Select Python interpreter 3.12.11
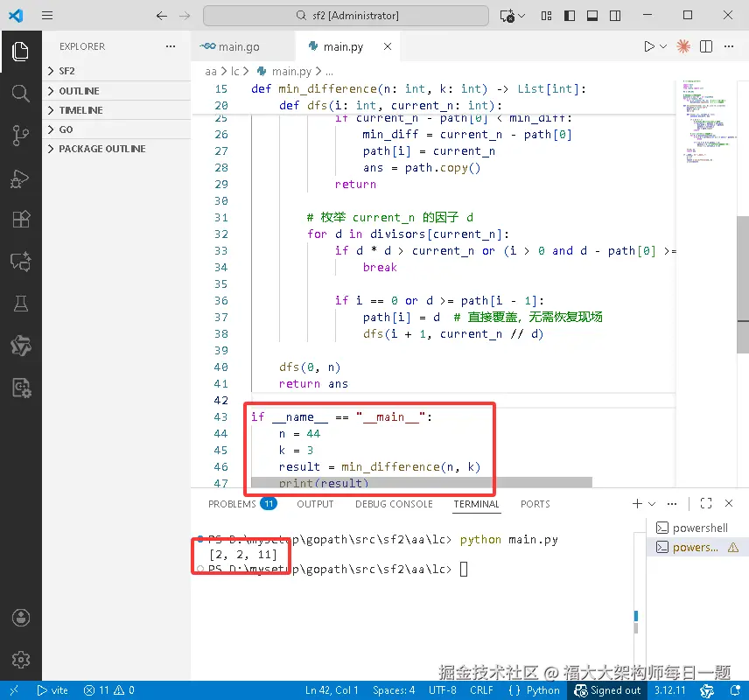The width and height of the screenshot is (749, 700). pos(669,690)
